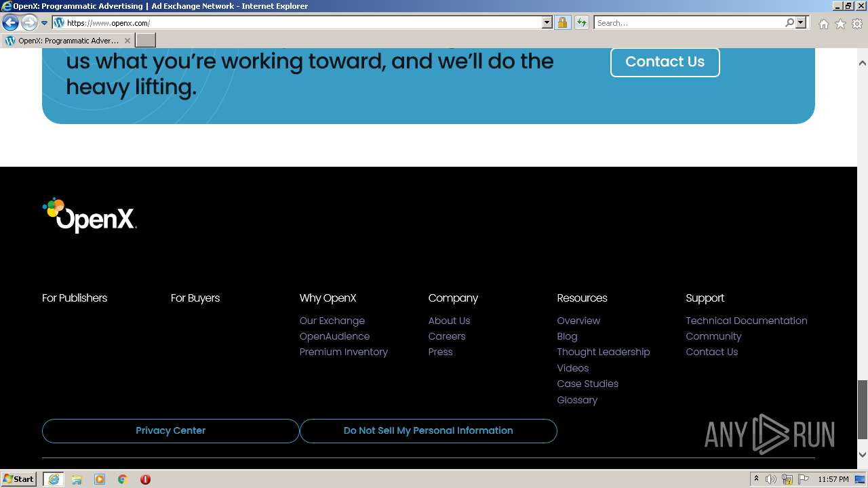
Task: Launch Chrome from the taskbar
Action: tap(123, 479)
